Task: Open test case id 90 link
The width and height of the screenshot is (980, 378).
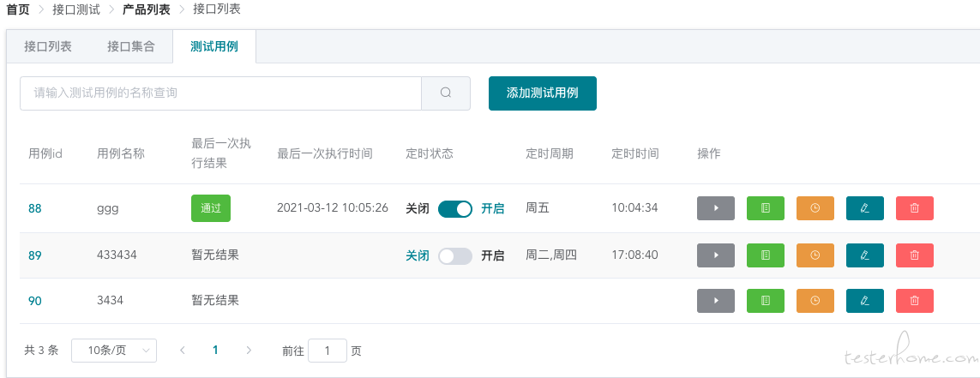Action: tap(35, 301)
